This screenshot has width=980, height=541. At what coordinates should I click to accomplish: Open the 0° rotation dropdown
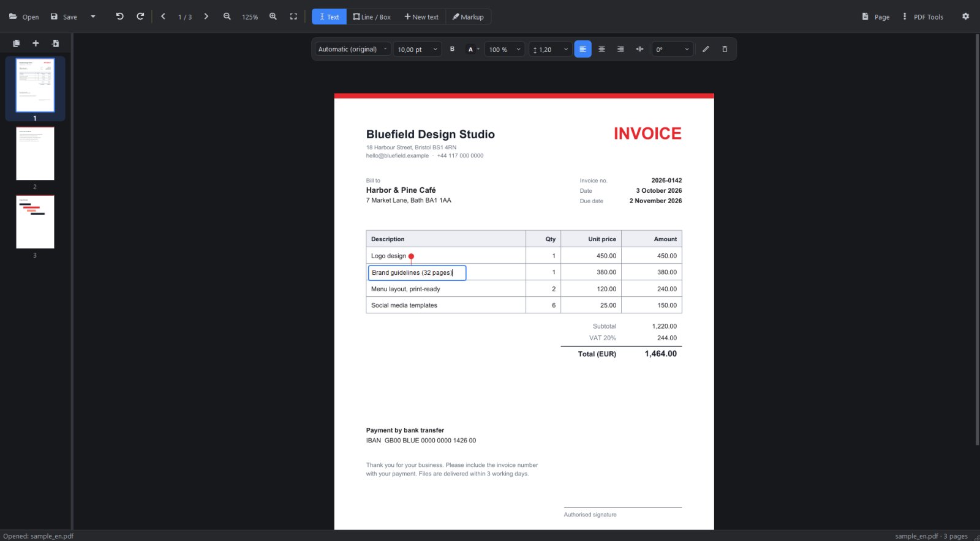click(673, 49)
